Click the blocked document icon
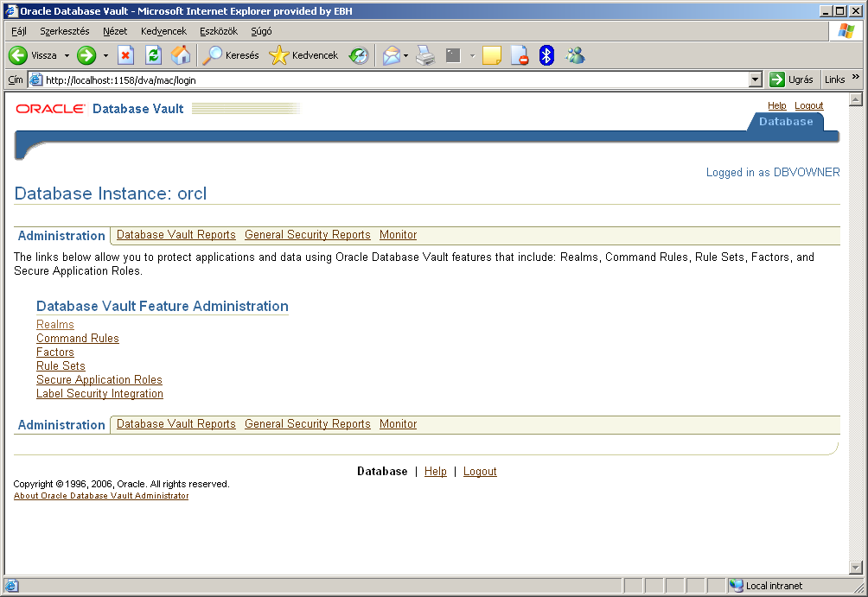868x597 pixels. pos(520,55)
